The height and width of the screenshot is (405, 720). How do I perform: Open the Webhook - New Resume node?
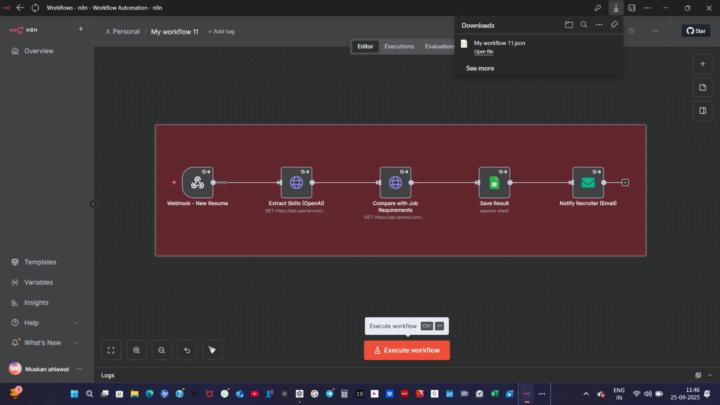tap(197, 182)
